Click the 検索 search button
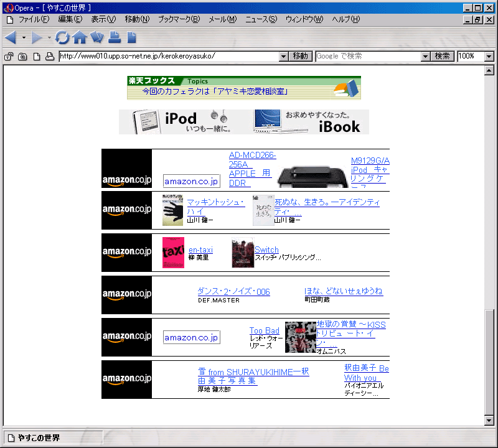Screen dimensions: 498x448 click(x=442, y=57)
